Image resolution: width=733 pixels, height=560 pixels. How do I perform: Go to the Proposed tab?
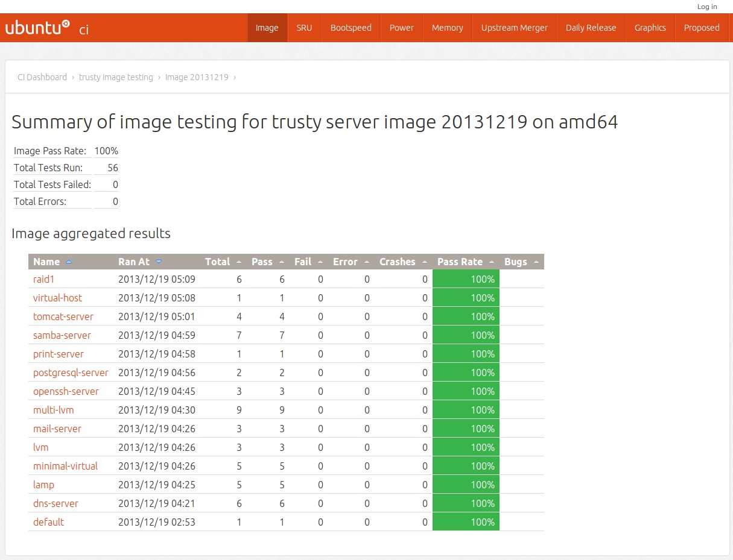click(702, 28)
